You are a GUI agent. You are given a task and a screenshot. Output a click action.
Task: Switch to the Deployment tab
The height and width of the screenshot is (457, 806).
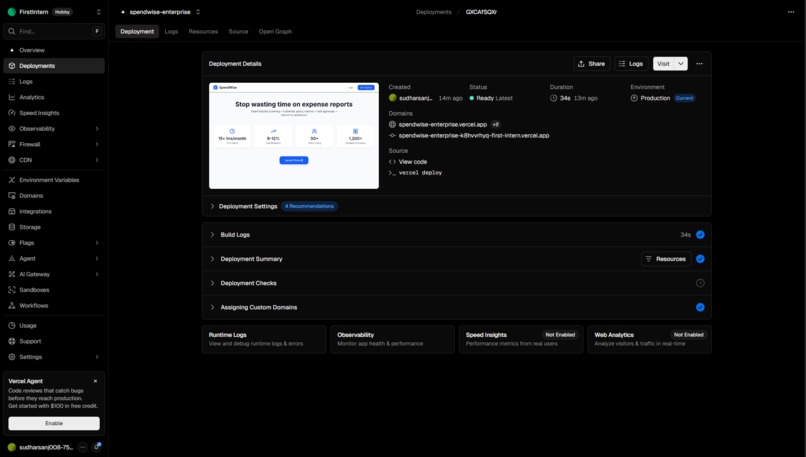(x=137, y=31)
